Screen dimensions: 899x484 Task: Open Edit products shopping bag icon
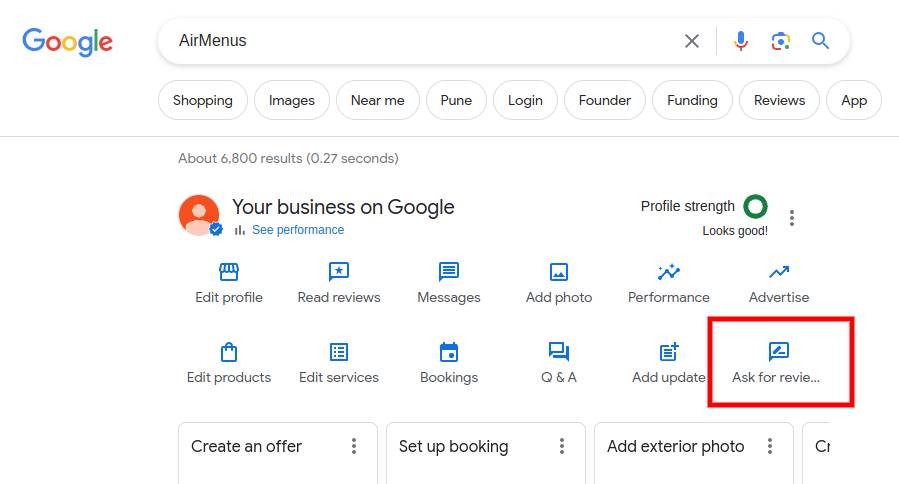(229, 352)
